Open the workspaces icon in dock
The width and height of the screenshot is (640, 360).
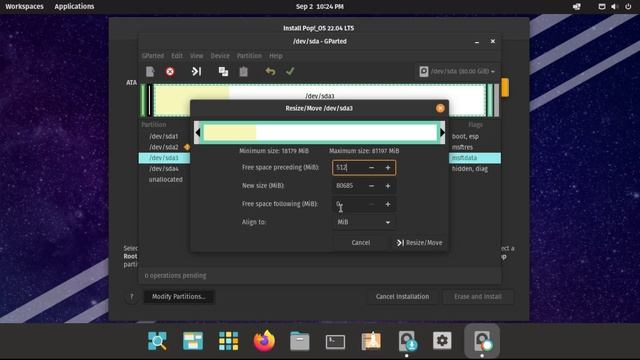193,341
